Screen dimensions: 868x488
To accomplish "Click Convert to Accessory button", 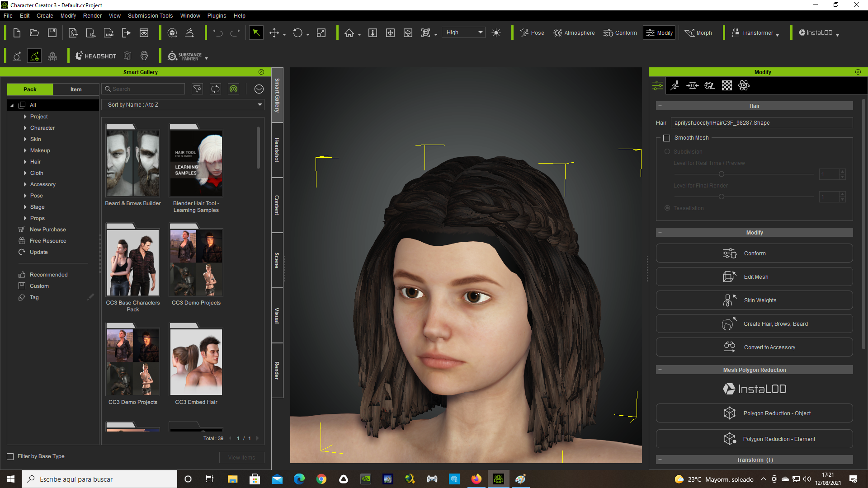I will 754,347.
